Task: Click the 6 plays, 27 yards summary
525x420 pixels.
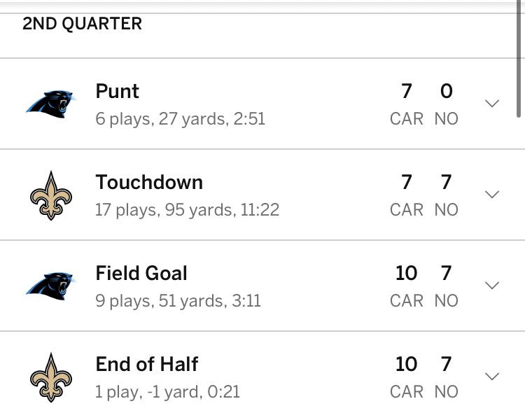Action: point(180,119)
